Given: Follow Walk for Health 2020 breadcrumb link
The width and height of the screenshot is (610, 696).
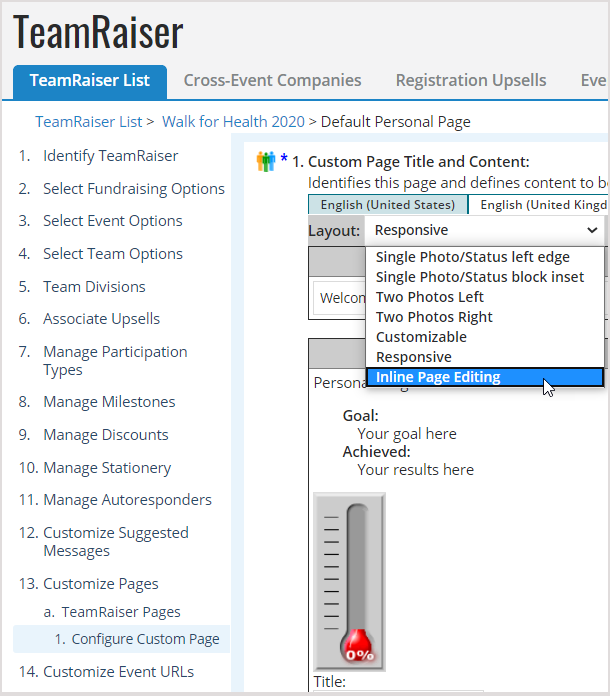Looking at the screenshot, I should pyautogui.click(x=233, y=122).
